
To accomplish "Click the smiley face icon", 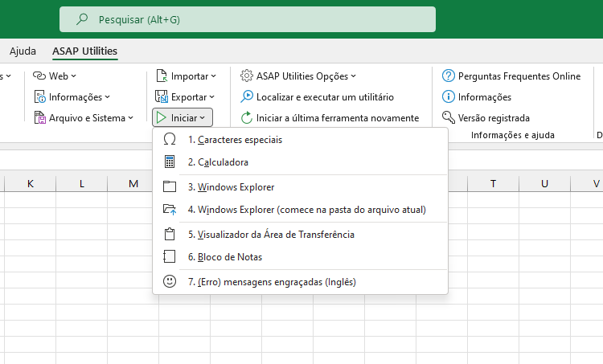I will 170,281.
